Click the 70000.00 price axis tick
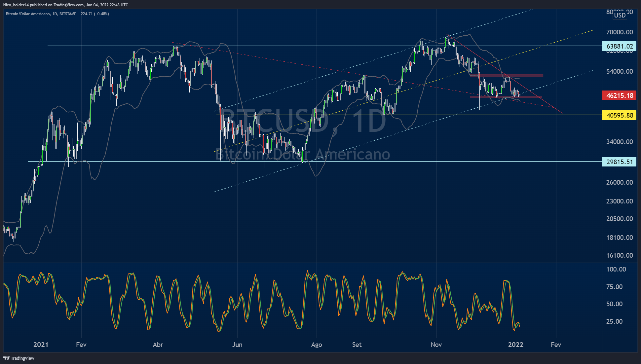 click(x=620, y=32)
